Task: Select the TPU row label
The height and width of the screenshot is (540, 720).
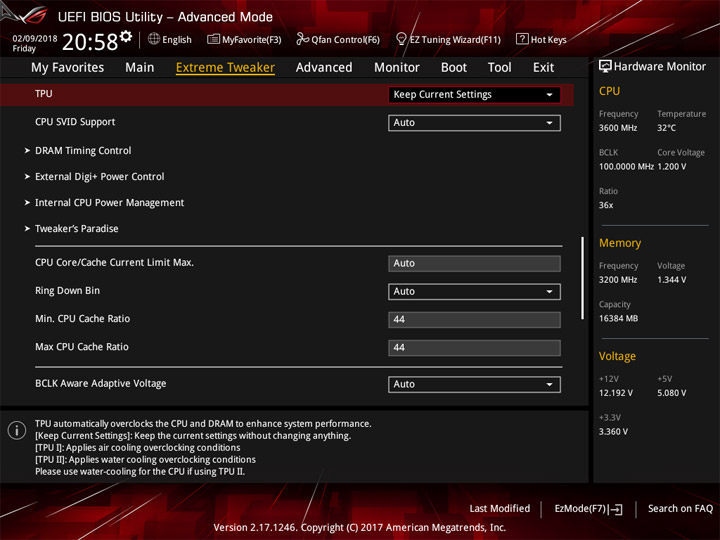Action: point(44,94)
